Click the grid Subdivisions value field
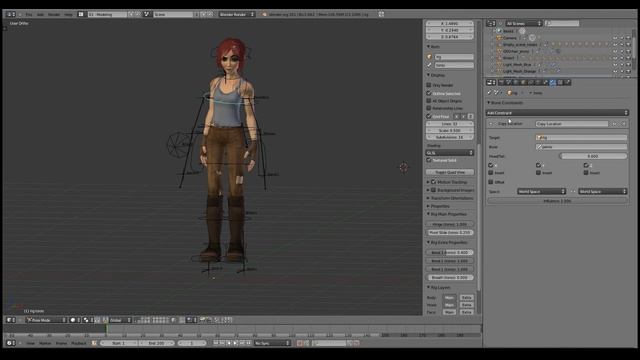Image resolution: width=640 pixels, height=360 pixels. [450, 138]
